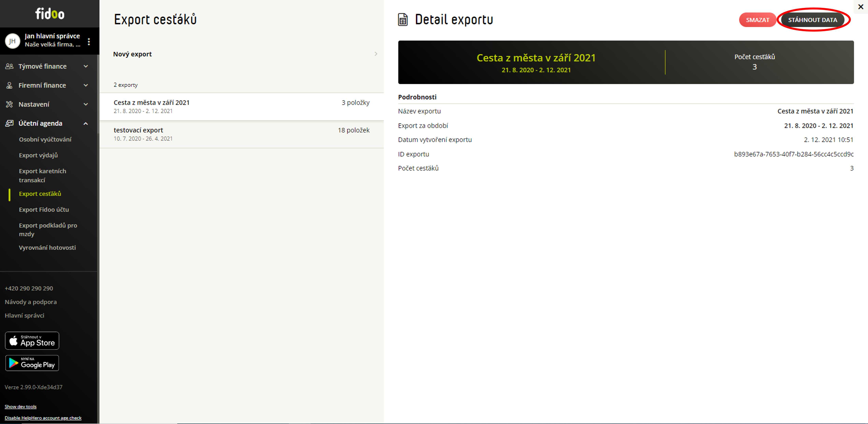Expand the Nastavení section
Image resolution: width=868 pixels, height=424 pixels.
point(86,104)
